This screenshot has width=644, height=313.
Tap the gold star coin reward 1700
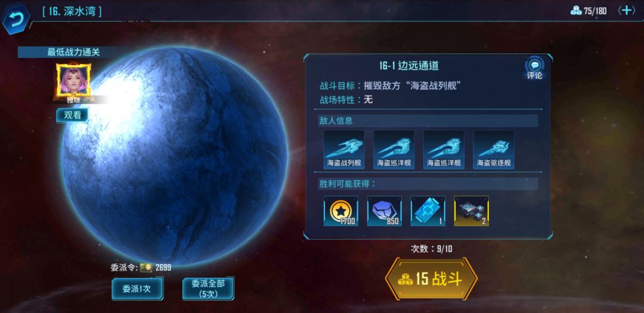(x=341, y=210)
